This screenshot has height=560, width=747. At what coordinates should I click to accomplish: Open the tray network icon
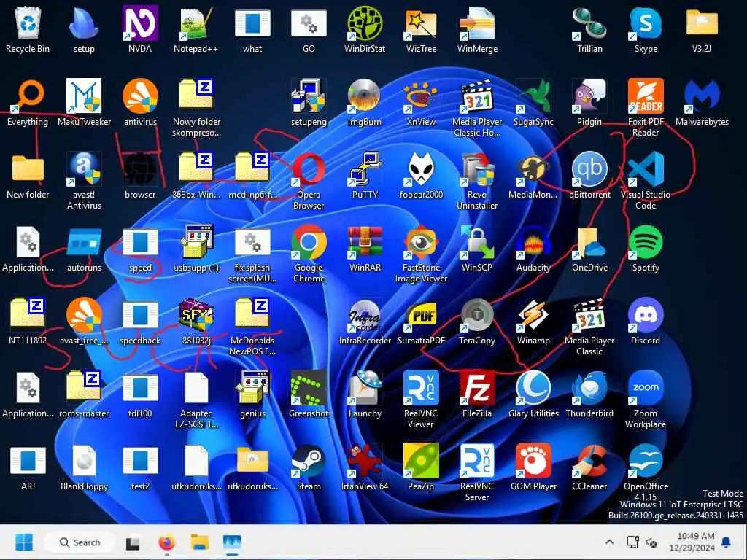(x=632, y=542)
